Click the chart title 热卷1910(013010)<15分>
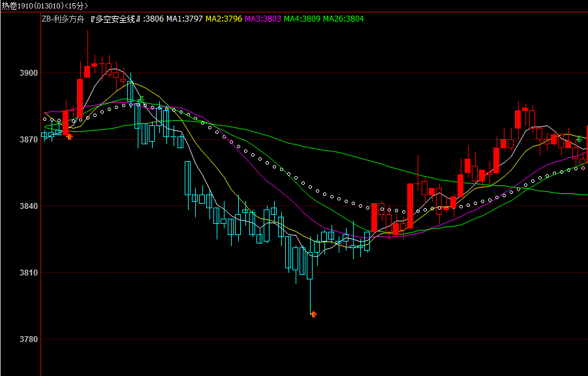The width and height of the screenshot is (588, 376). point(45,6)
